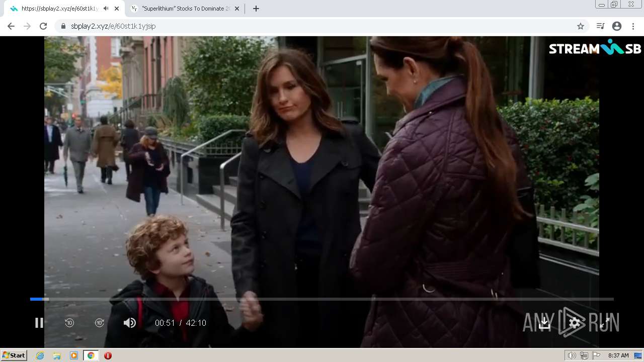The width and height of the screenshot is (644, 362).
Task: Reload the current page
Action: pos(43,26)
